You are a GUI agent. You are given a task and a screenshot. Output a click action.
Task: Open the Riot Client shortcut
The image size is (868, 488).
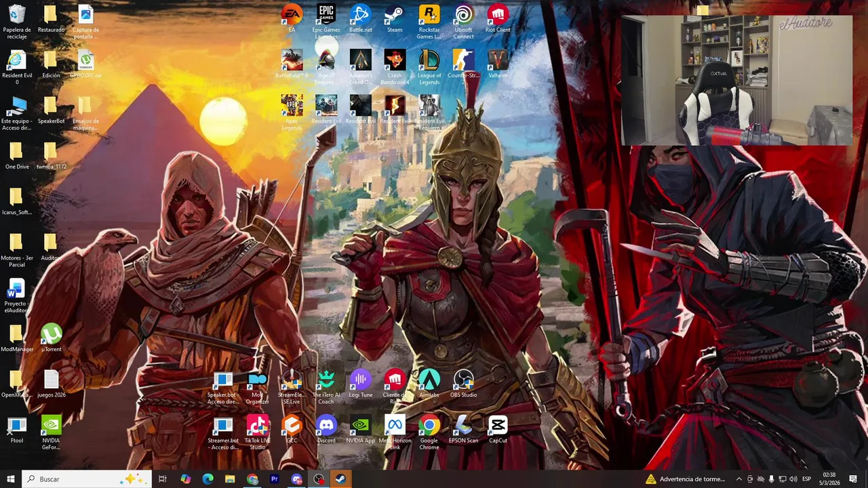click(498, 19)
